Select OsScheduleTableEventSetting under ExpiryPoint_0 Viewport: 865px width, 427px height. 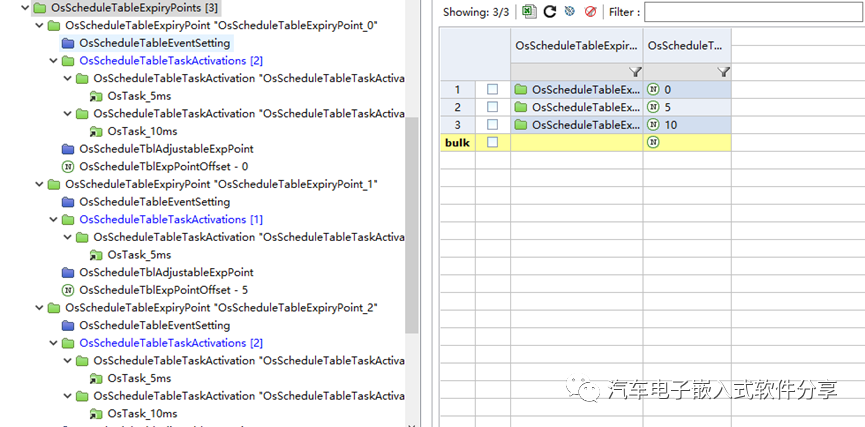(x=154, y=43)
